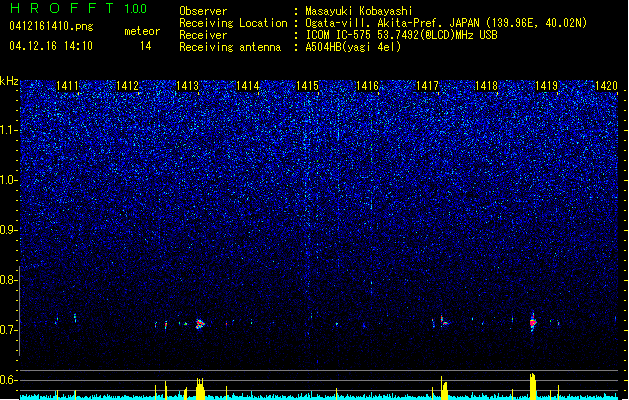Click the date stamp 04.12.16 14:10

point(51,46)
